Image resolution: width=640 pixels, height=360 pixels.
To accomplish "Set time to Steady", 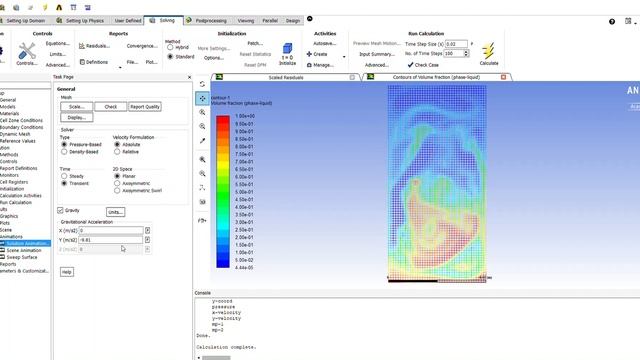I will pos(64,176).
